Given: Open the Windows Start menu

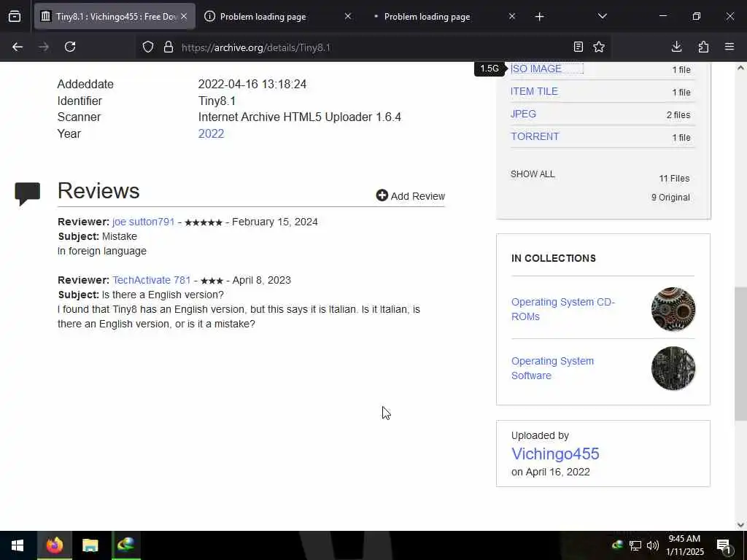Looking at the screenshot, I should tap(18, 545).
